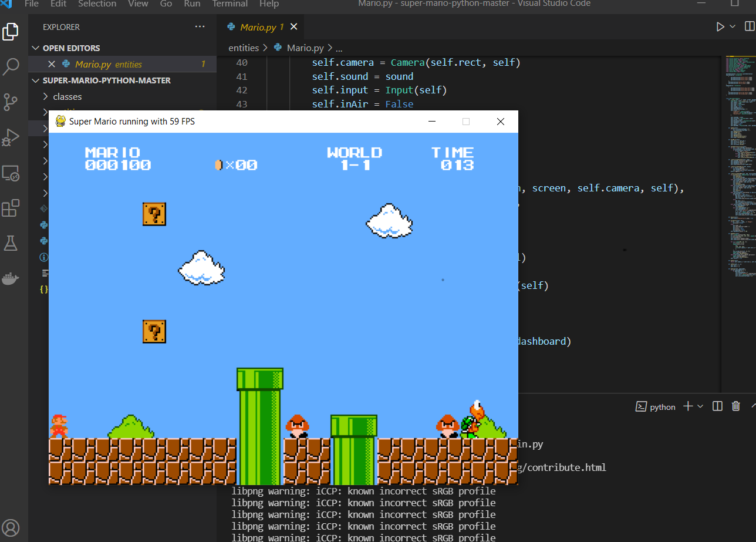Open the Accounts menu icon
The width and height of the screenshot is (756, 542).
tap(11, 527)
